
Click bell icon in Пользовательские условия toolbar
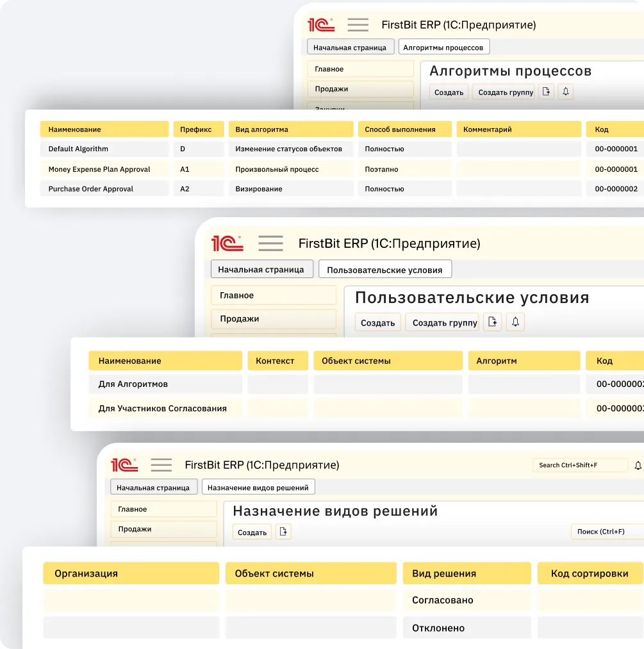515,322
